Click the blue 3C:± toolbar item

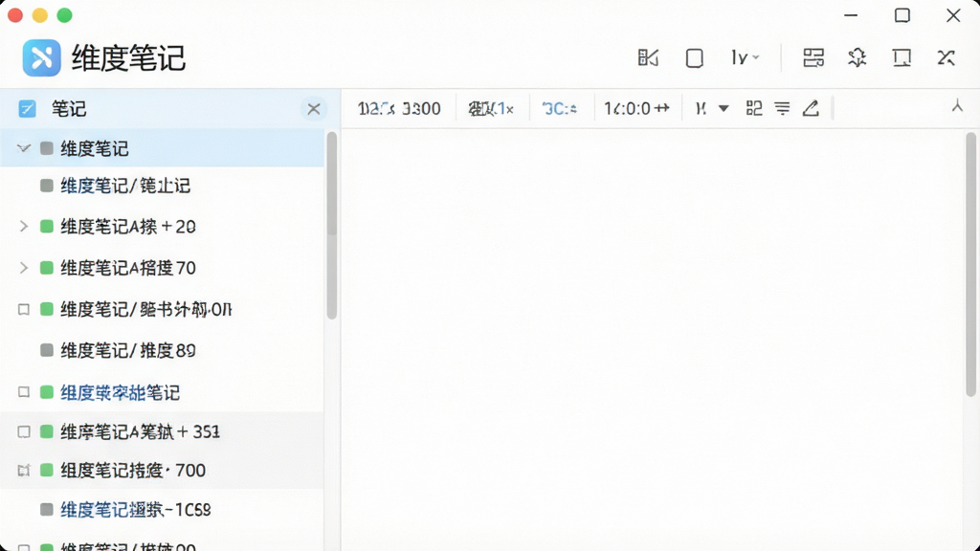click(x=559, y=109)
